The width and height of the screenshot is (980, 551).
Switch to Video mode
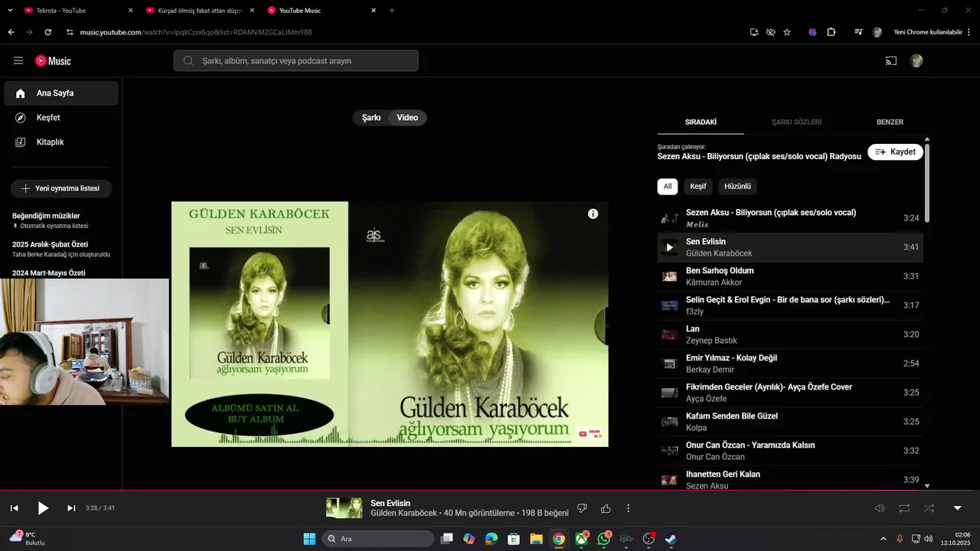[407, 118]
